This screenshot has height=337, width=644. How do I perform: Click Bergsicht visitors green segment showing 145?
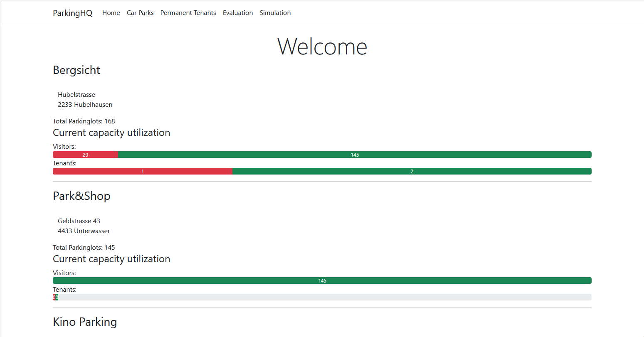(x=355, y=155)
